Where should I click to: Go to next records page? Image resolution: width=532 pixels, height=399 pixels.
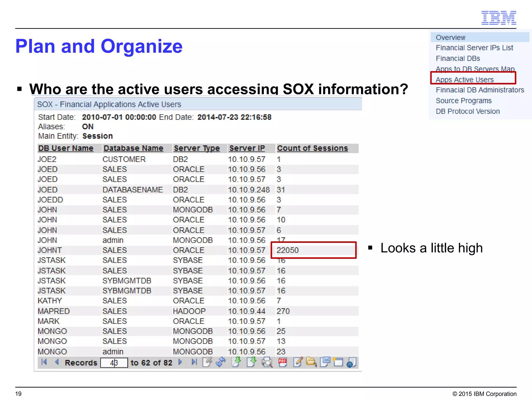[x=180, y=362]
